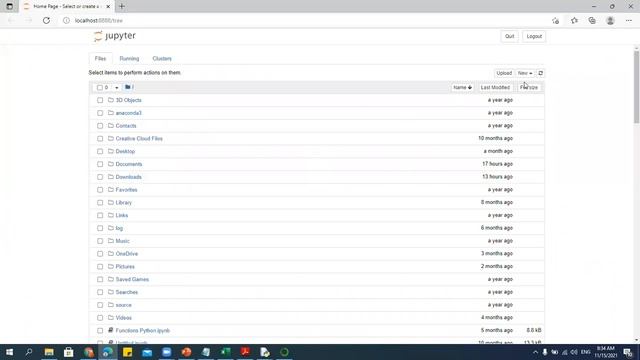Image resolution: width=640 pixels, height=360 pixels.
Task: Open the notification center icon
Action: [628, 352]
